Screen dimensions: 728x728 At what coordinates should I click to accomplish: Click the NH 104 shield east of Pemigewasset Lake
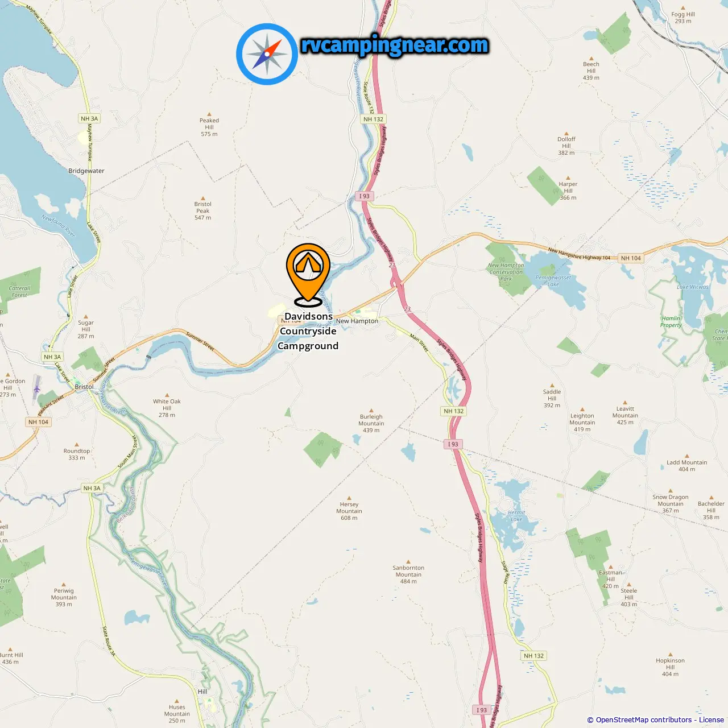631,258
